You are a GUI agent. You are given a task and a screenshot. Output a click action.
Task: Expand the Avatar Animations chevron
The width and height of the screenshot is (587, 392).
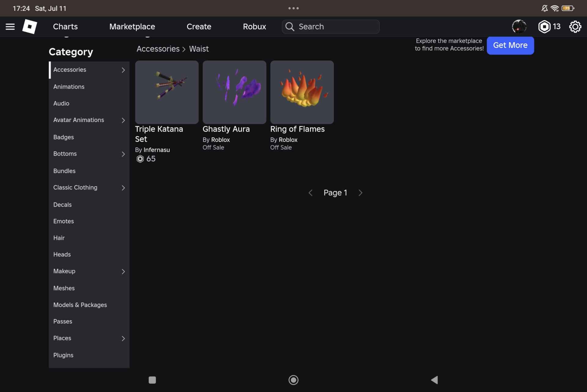pos(123,120)
